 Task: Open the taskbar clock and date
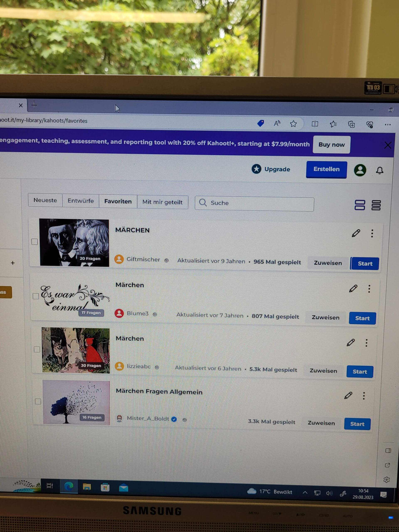coord(363,494)
